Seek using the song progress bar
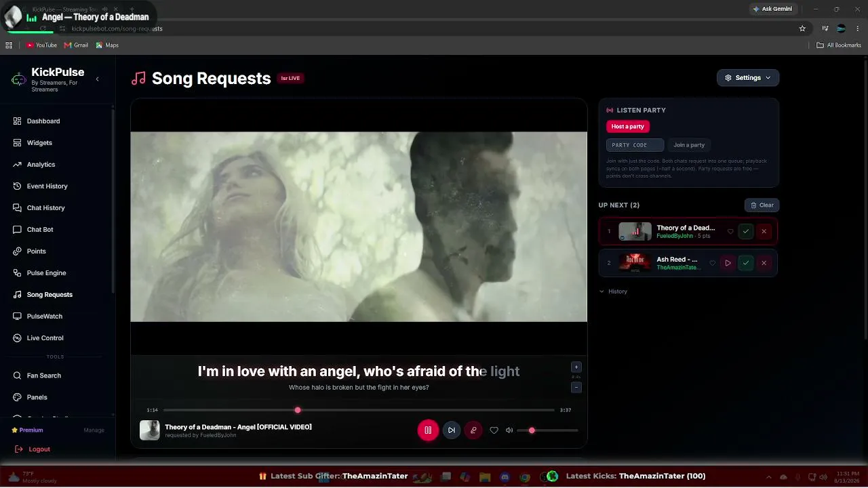Image resolution: width=868 pixels, height=488 pixels. click(x=359, y=410)
